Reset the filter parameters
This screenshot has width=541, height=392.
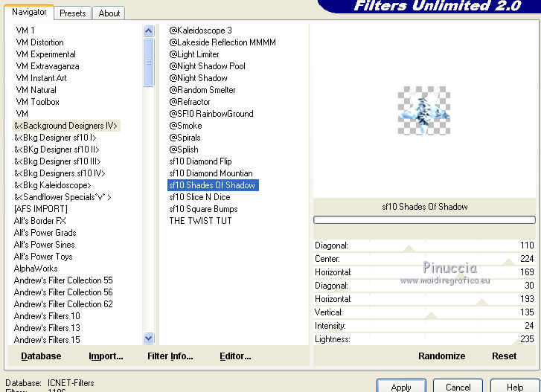click(x=504, y=356)
